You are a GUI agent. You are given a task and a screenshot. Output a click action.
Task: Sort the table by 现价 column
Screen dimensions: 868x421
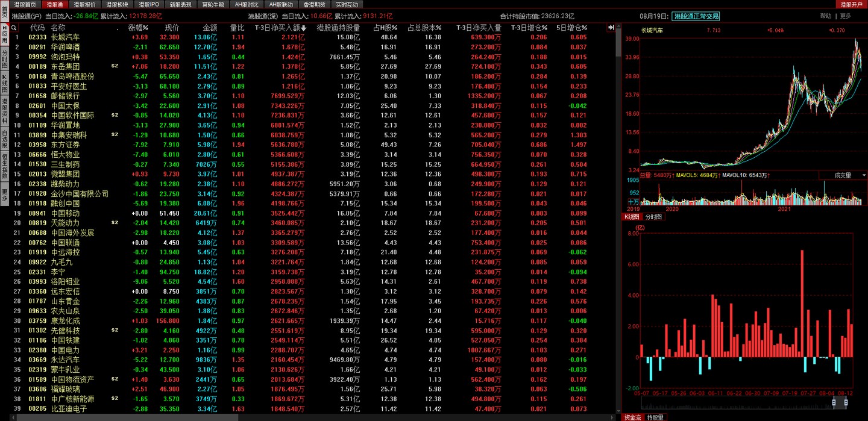coord(172,28)
